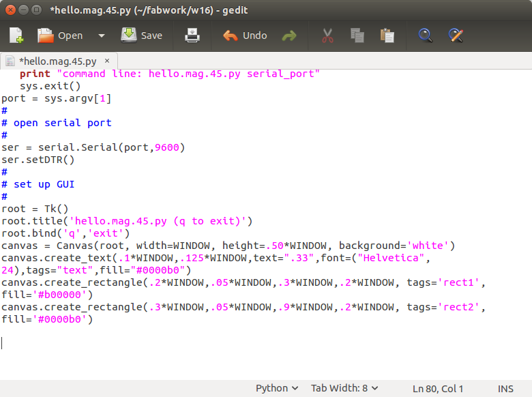Place cursor on the empty last line

point(266,343)
